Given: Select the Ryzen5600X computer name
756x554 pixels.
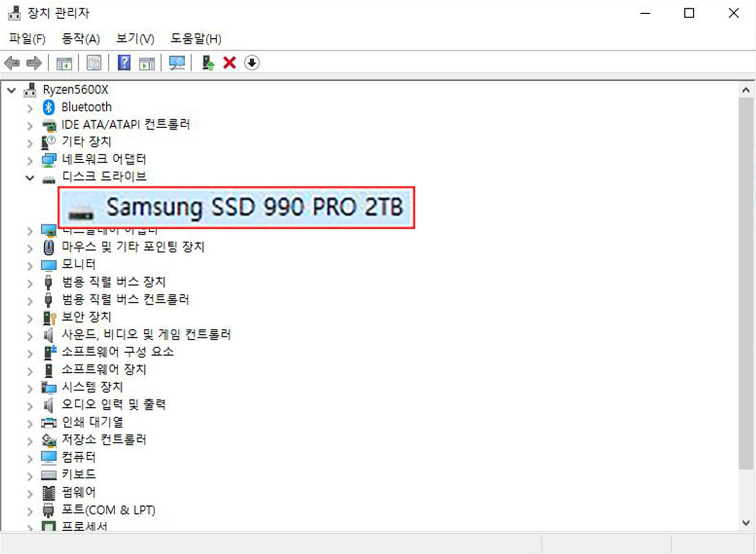Looking at the screenshot, I should tap(76, 89).
